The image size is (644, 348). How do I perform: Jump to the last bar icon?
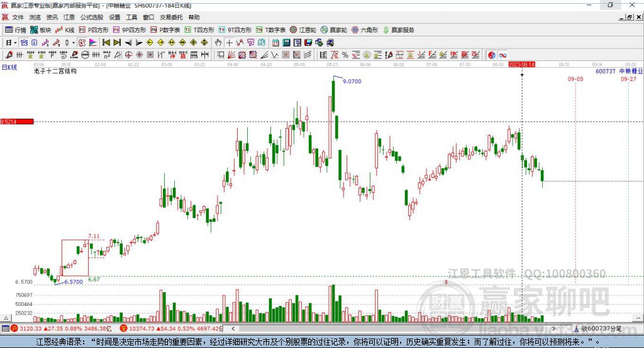pyautogui.click(x=117, y=43)
